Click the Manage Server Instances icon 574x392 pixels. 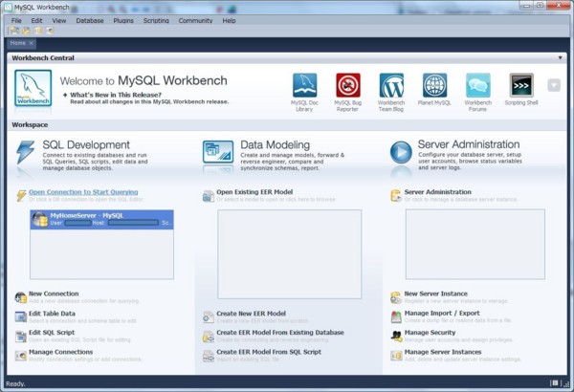396,355
